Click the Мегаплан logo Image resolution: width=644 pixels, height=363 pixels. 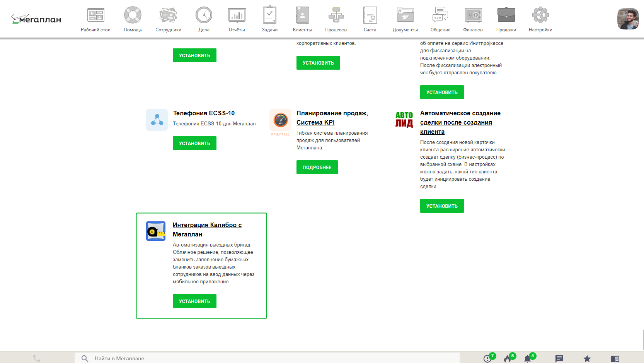[36, 19]
